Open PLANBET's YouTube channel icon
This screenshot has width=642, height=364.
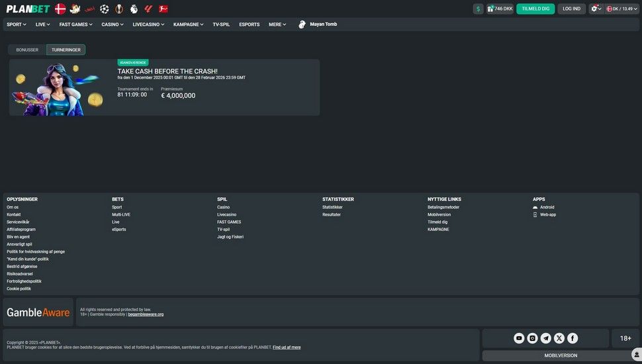pyautogui.click(x=519, y=338)
